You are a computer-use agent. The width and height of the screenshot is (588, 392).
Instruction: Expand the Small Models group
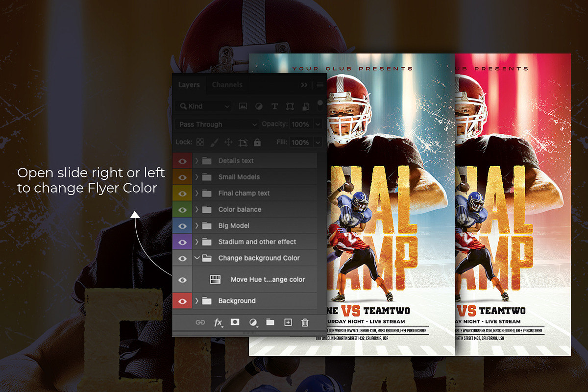(x=196, y=177)
